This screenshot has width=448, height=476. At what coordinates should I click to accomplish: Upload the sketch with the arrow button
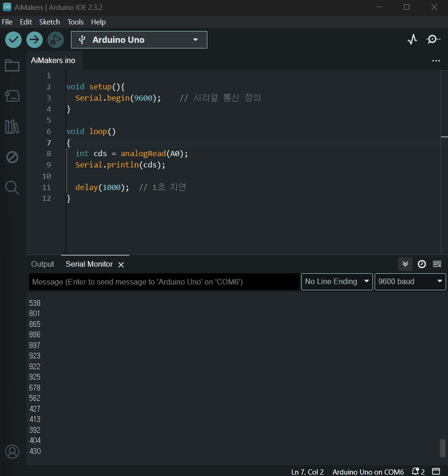(x=34, y=40)
